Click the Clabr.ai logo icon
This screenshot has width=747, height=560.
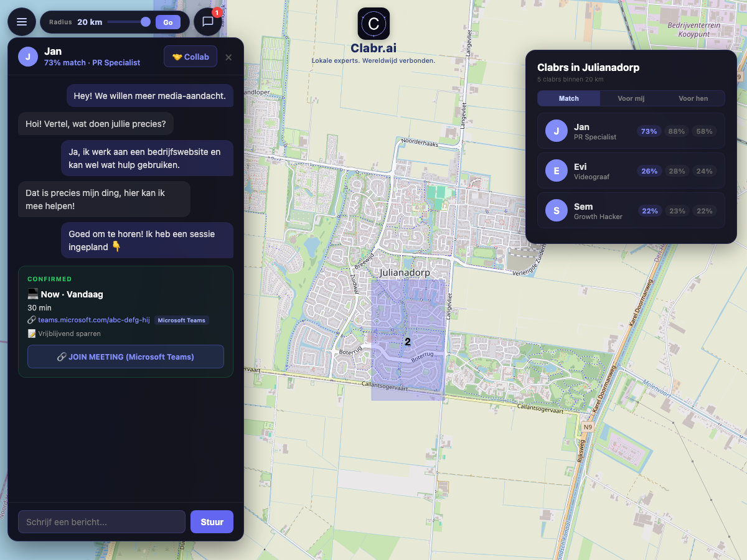coord(374,24)
